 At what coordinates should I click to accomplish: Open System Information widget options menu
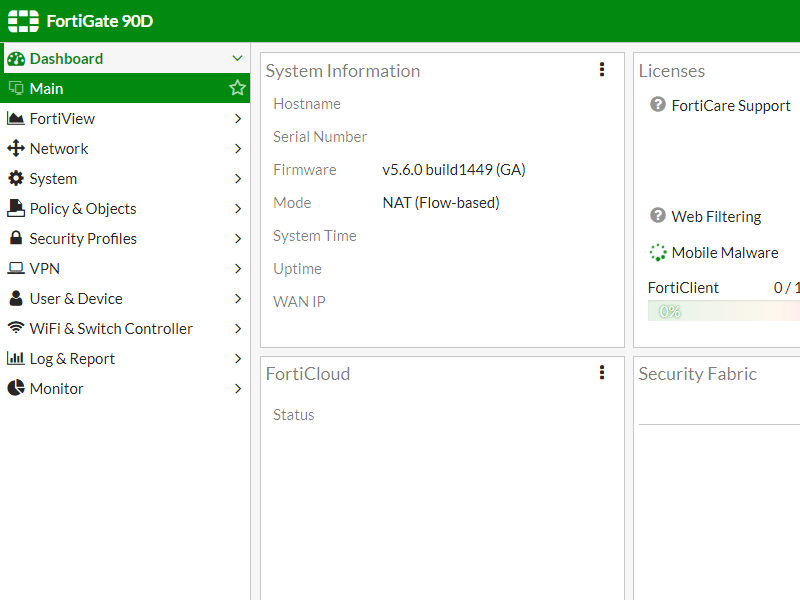click(x=602, y=69)
